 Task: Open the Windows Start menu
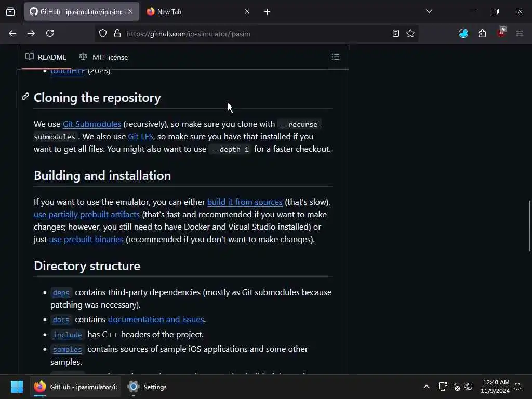(17, 387)
